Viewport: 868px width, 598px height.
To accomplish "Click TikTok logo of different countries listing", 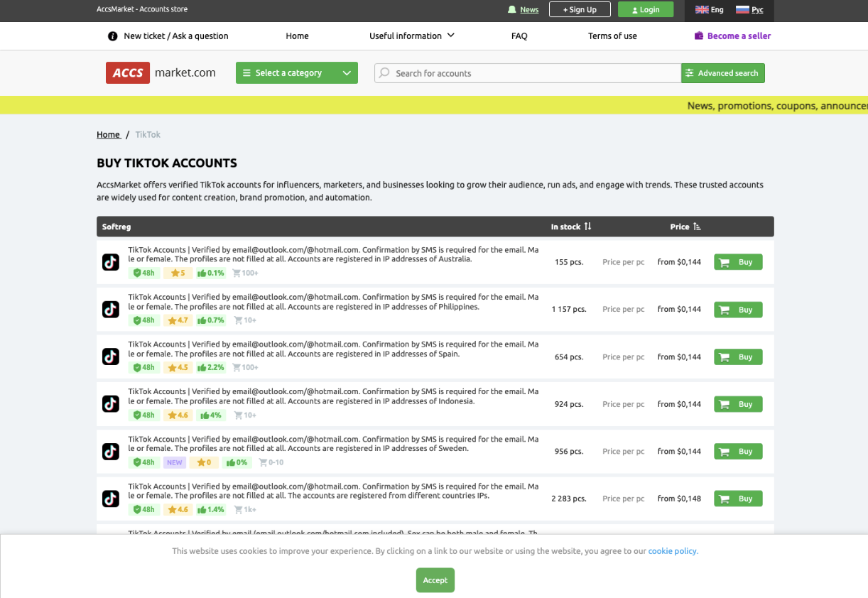I will tap(111, 499).
